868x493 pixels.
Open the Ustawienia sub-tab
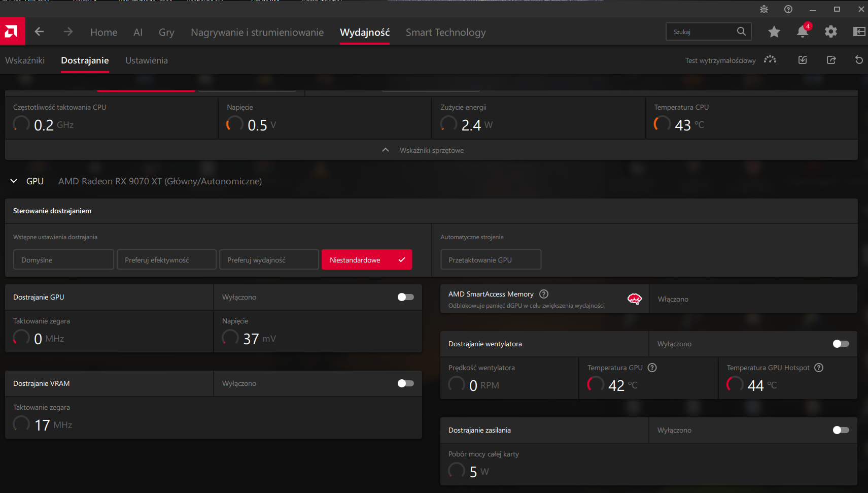coord(146,60)
